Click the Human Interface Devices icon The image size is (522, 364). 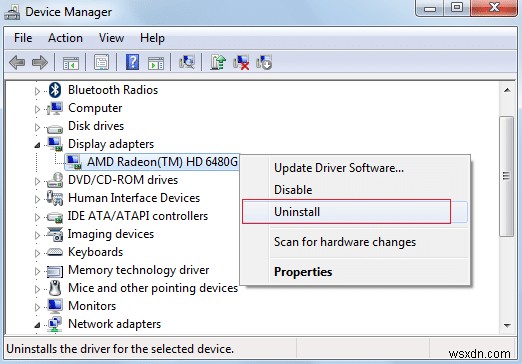(55, 198)
